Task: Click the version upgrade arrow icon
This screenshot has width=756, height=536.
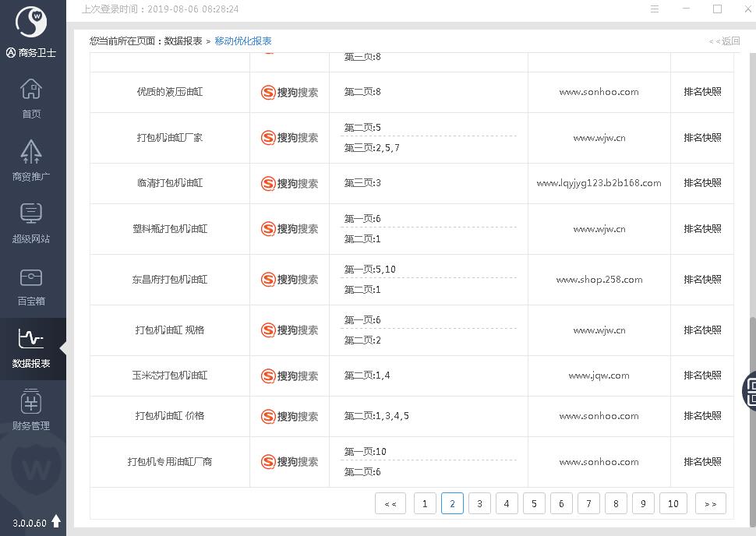Action: pyautogui.click(x=56, y=522)
